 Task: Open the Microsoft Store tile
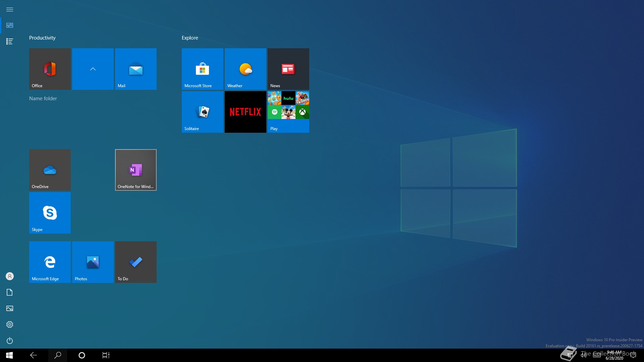coord(203,69)
